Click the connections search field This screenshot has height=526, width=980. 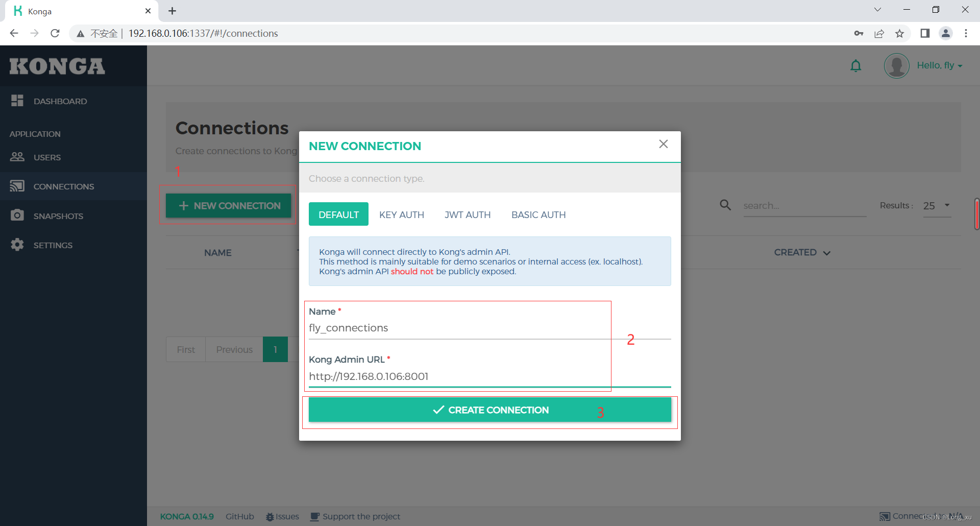805,206
